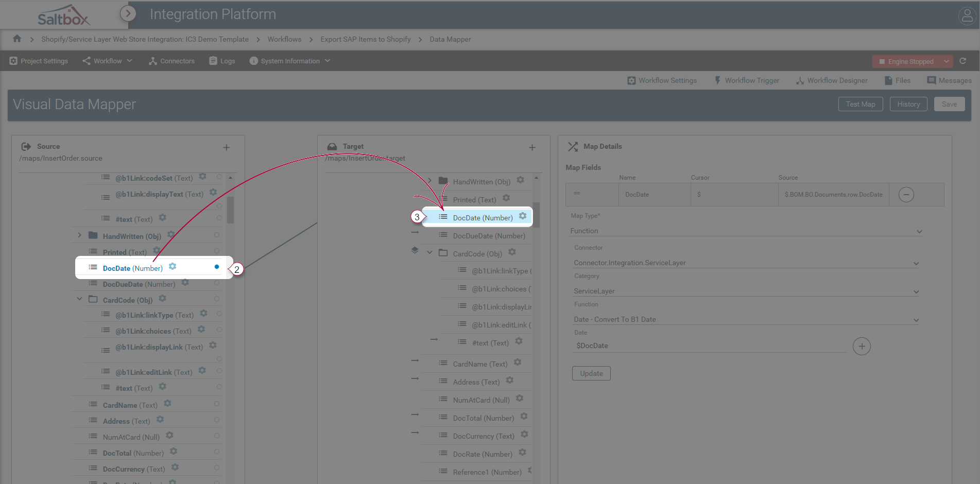Open gear for target Printed field
980x484 pixels.
506,198
